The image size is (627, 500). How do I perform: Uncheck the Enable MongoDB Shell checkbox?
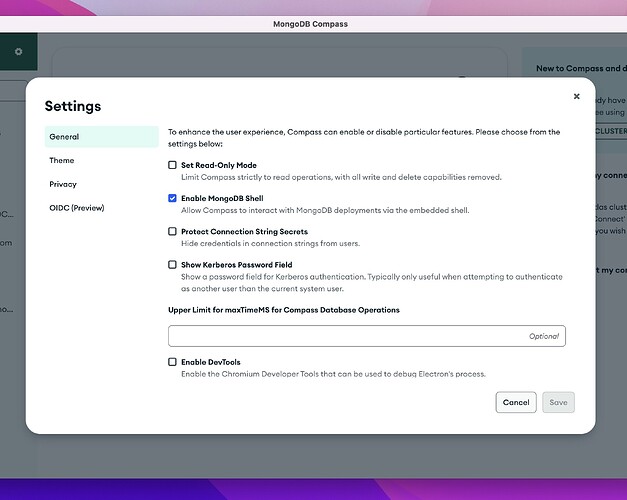(x=173, y=198)
